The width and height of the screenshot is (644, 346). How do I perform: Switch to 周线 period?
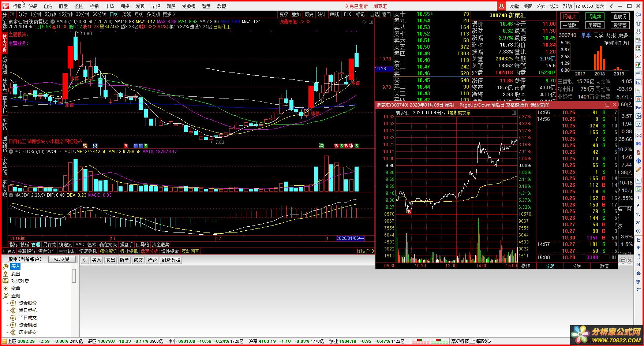coord(127,14)
